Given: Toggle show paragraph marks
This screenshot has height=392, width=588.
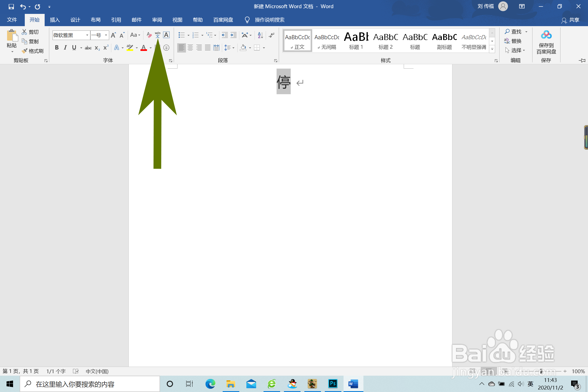Looking at the screenshot, I should pos(271,35).
